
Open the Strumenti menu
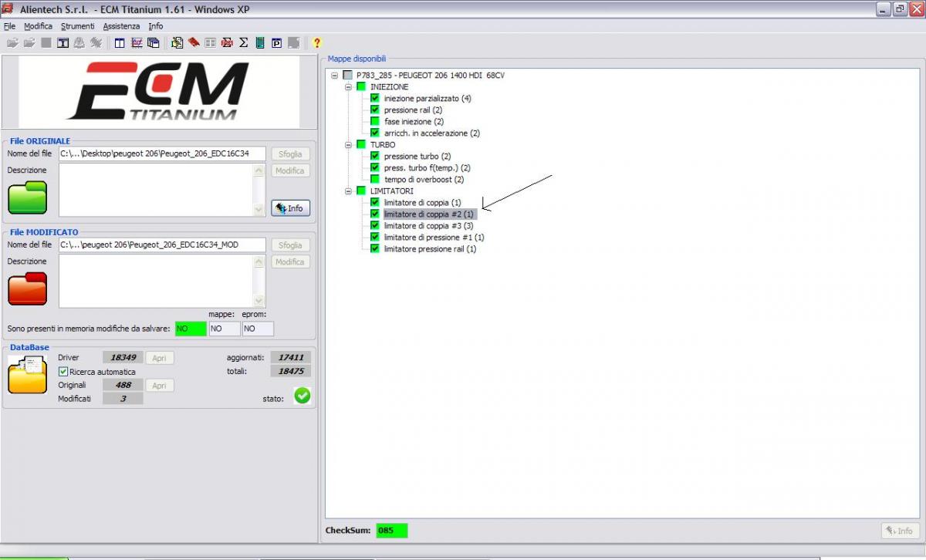(x=78, y=26)
